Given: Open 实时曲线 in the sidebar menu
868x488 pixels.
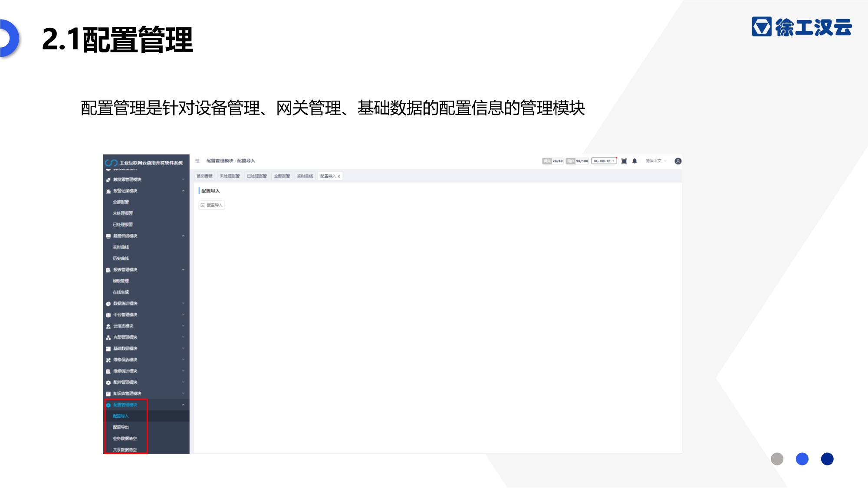Looking at the screenshot, I should coord(121,247).
